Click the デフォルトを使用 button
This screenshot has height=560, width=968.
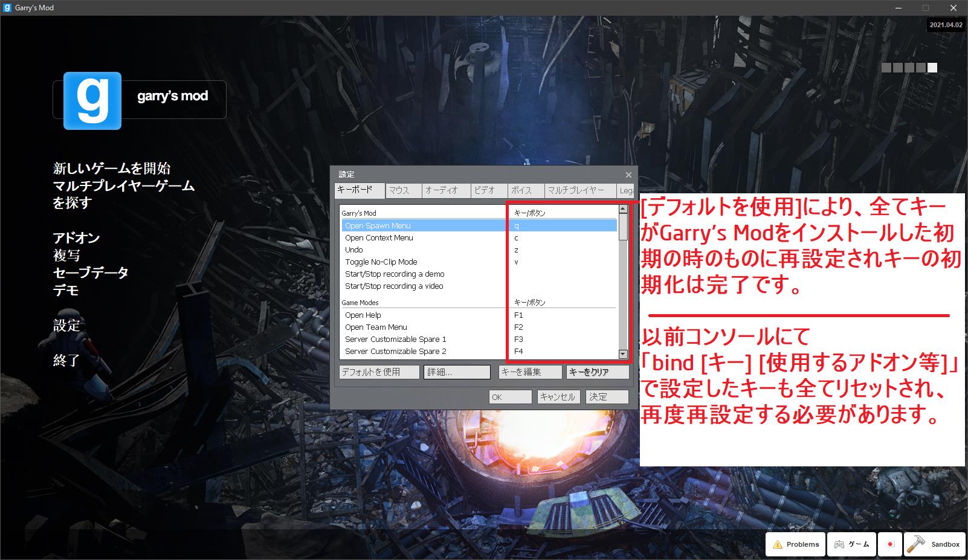point(379,372)
